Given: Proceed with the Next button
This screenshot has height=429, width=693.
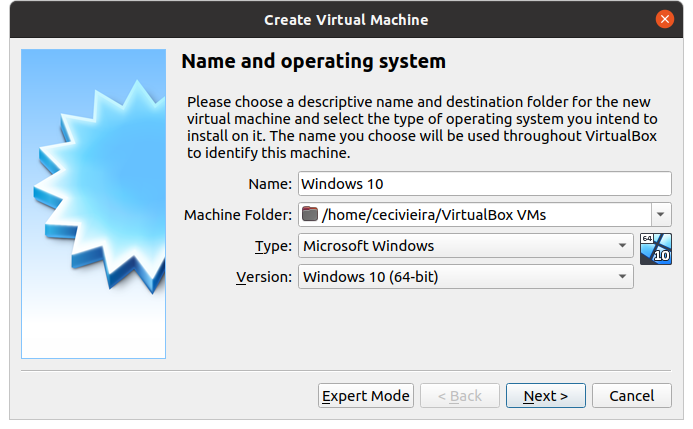Looking at the screenshot, I should [x=546, y=395].
